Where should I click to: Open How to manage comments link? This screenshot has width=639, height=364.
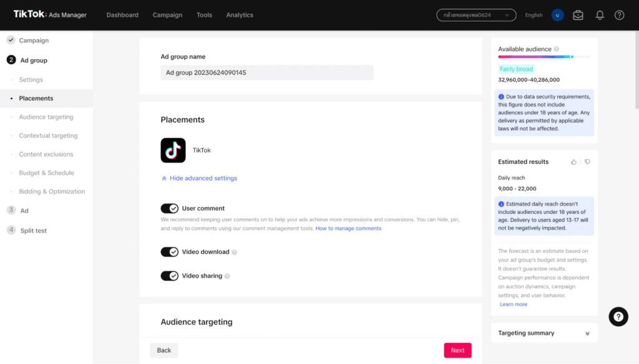(348, 228)
